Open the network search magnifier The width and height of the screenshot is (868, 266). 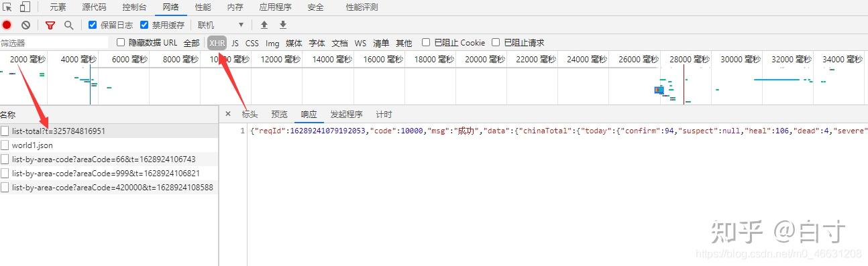tap(68, 25)
